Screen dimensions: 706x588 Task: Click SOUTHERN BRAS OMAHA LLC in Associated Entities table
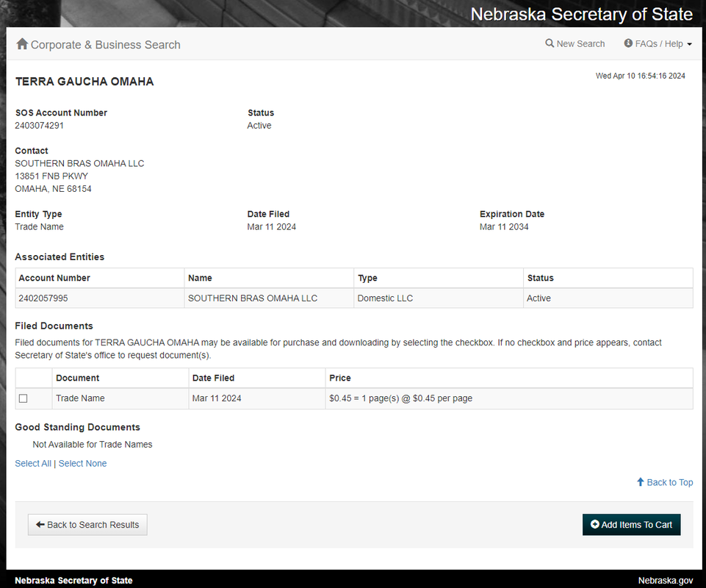pyautogui.click(x=253, y=298)
